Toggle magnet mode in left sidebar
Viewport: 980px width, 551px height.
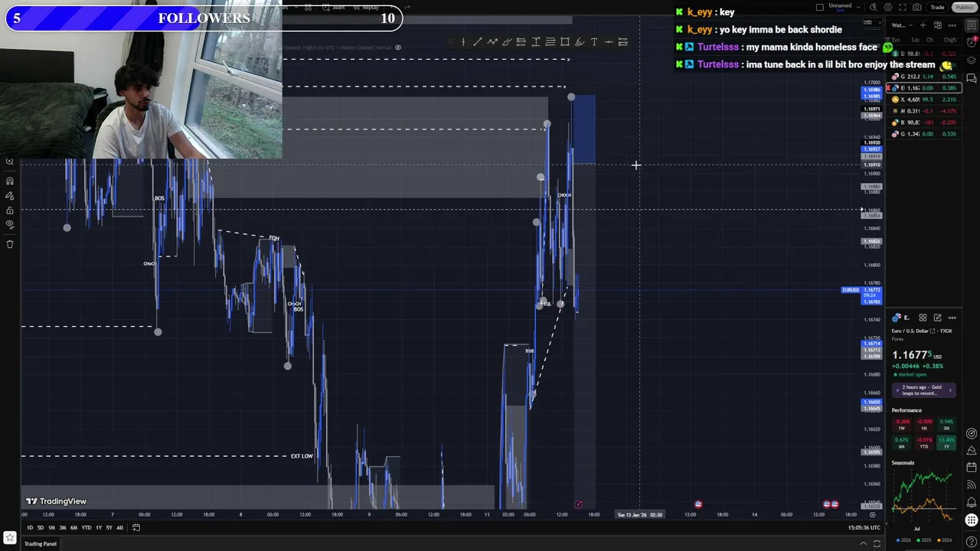(x=10, y=181)
